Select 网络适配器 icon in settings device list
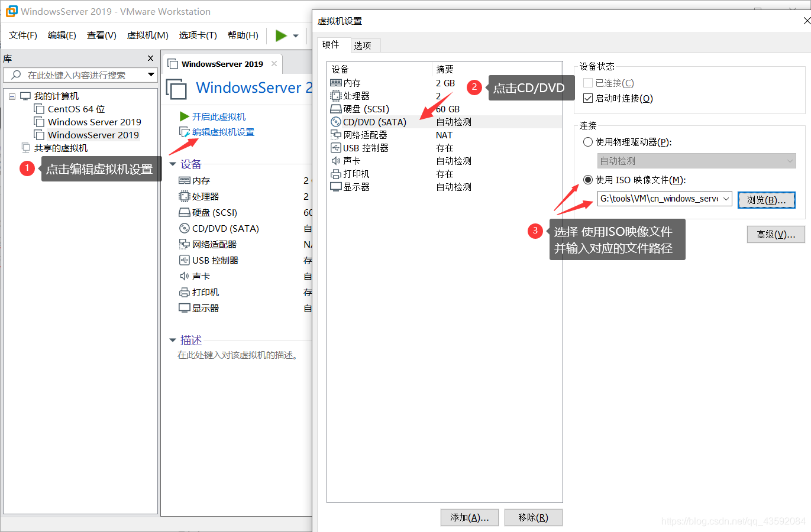This screenshot has height=532, width=811. 335,135
